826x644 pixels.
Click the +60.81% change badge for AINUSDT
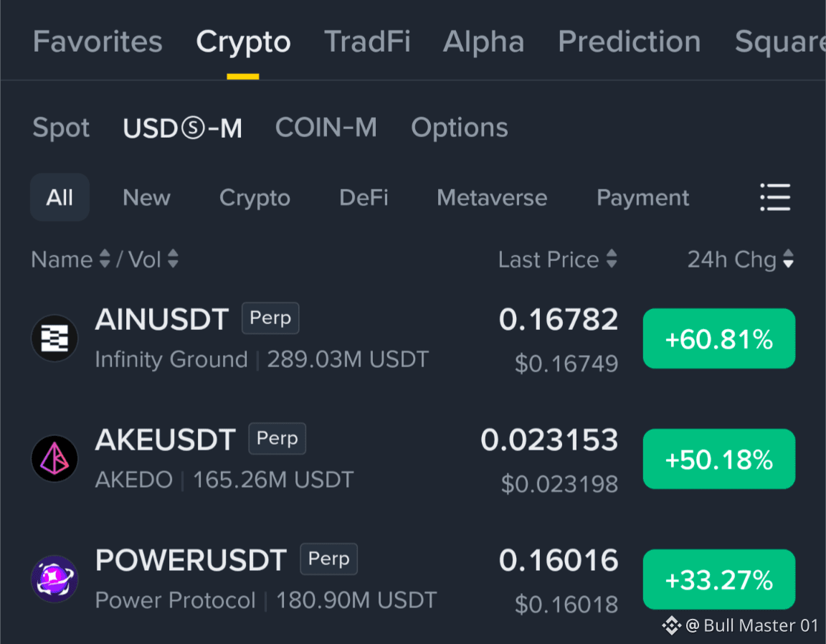(x=719, y=338)
